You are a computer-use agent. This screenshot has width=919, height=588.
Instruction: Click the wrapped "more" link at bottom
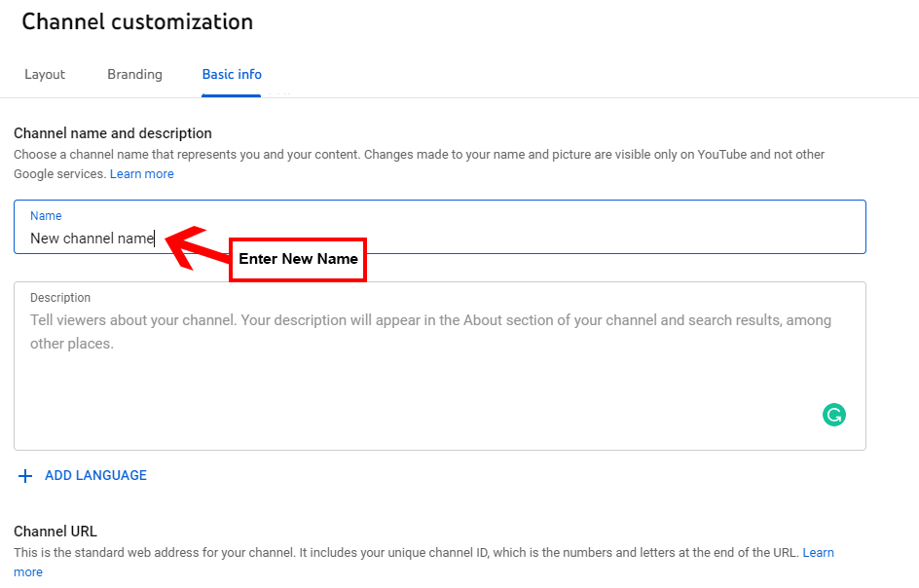tap(28, 572)
